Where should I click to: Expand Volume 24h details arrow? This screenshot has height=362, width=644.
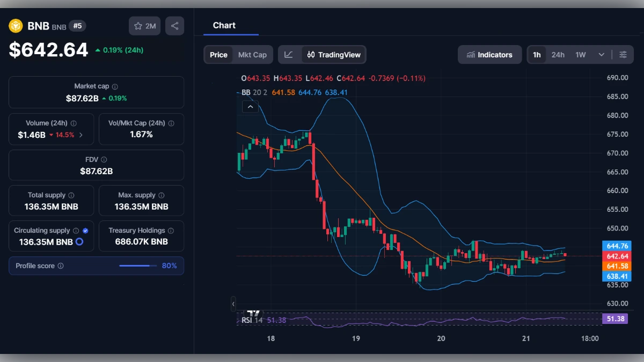click(x=81, y=135)
